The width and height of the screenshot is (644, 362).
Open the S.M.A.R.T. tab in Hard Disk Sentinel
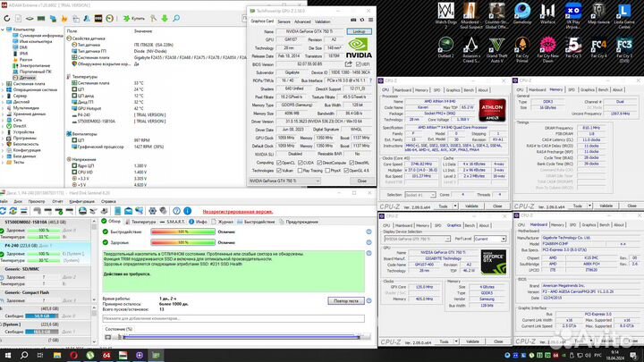pyautogui.click(x=172, y=222)
